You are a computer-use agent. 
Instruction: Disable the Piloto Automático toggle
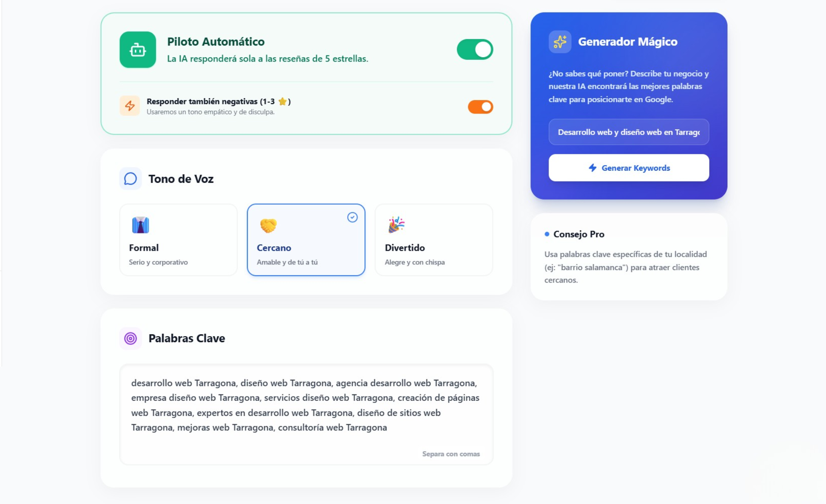475,49
